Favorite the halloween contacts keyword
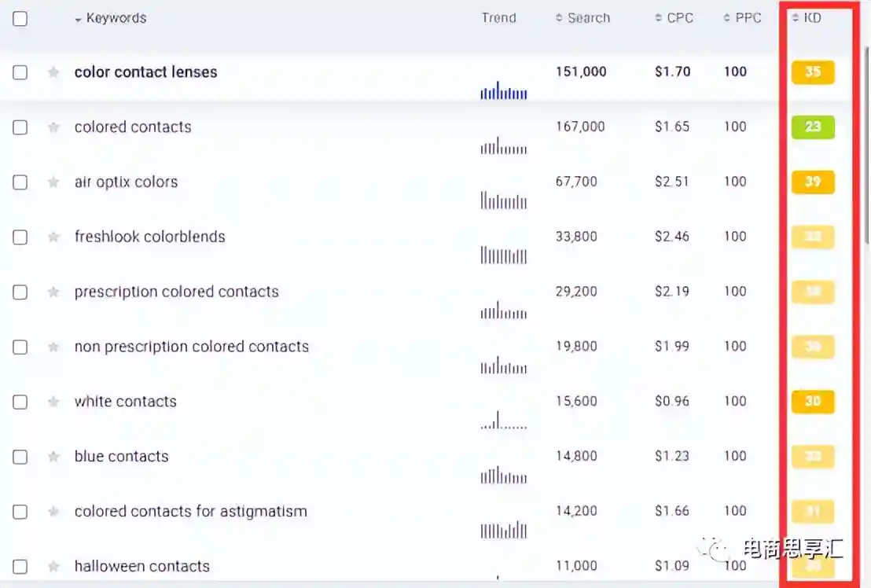The width and height of the screenshot is (871, 588). tap(53, 567)
